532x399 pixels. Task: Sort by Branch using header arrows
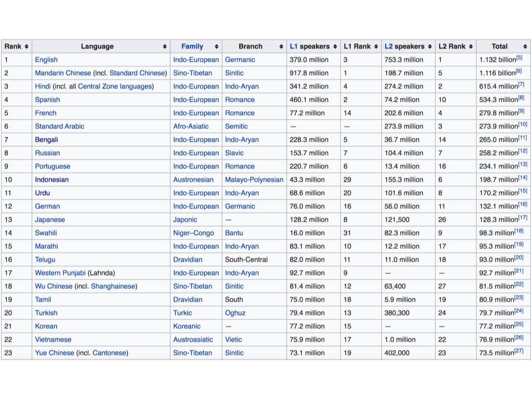(x=281, y=46)
